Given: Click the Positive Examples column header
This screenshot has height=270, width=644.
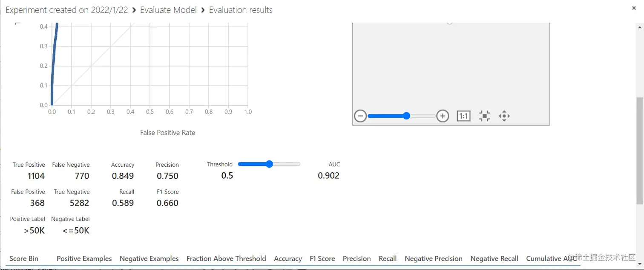Looking at the screenshot, I should tap(84, 258).
